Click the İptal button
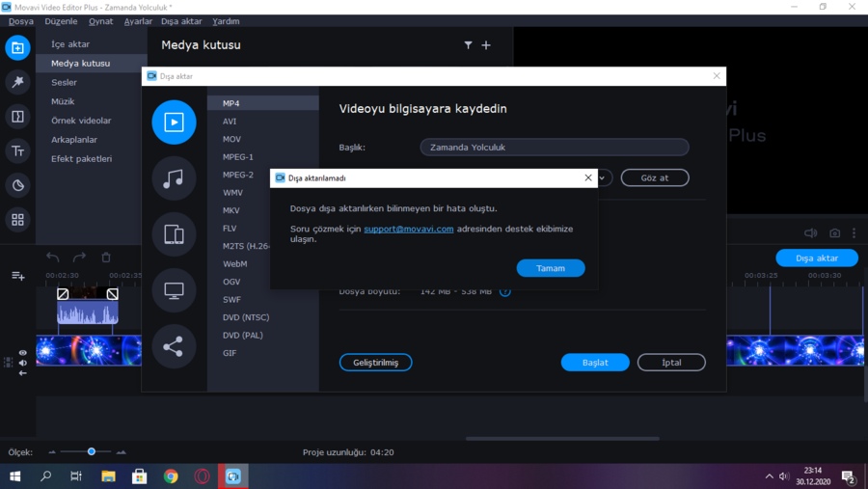Screen dimensions: 868x489 pos(671,363)
